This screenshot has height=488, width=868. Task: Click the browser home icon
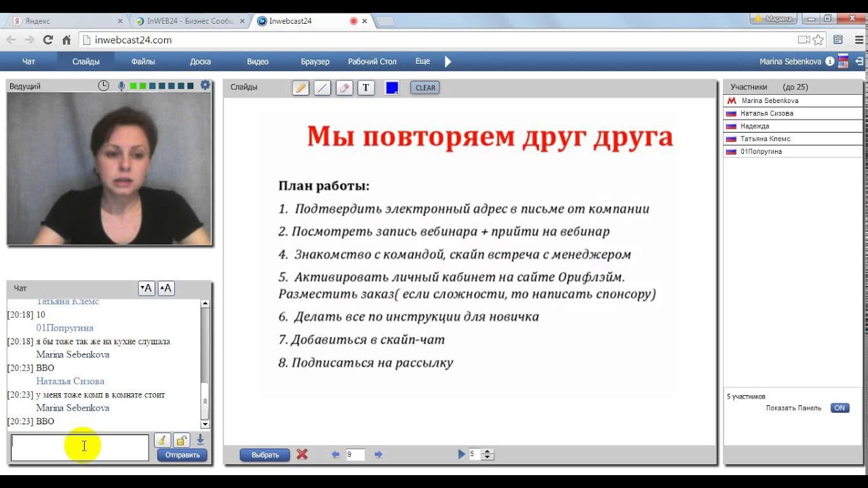[x=66, y=40]
